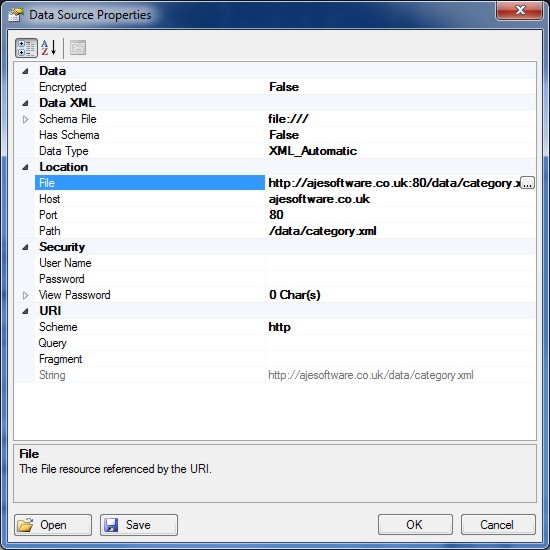The height and width of the screenshot is (550, 550).
Task: Open Property Pages toolbar icon
Action: (x=78, y=48)
